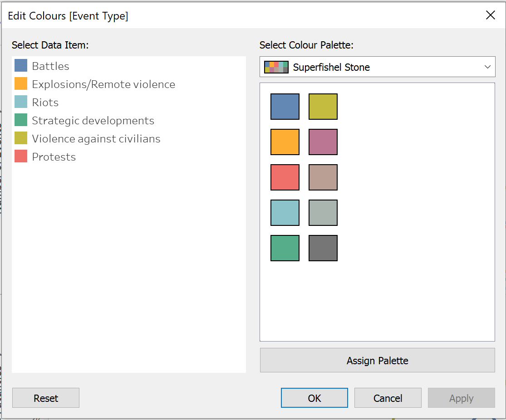Viewport: 506px width, 420px height.
Task: Select the Battles data item
Action: point(50,66)
